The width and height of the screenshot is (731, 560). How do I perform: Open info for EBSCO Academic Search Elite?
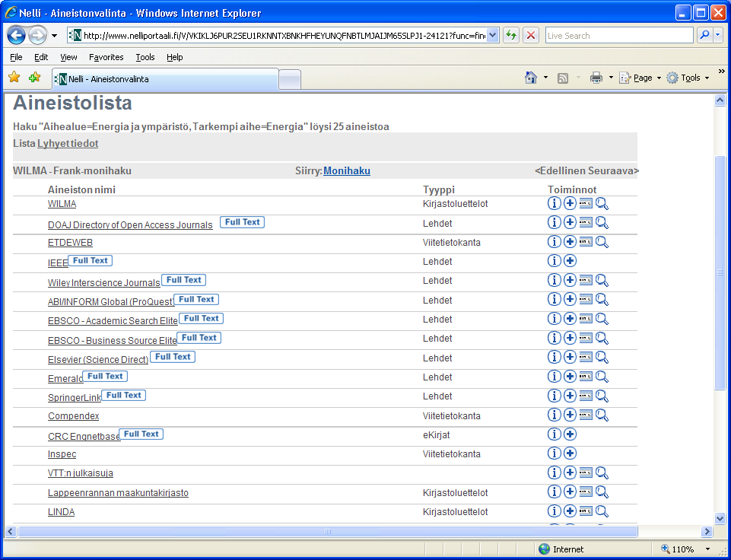point(554,319)
